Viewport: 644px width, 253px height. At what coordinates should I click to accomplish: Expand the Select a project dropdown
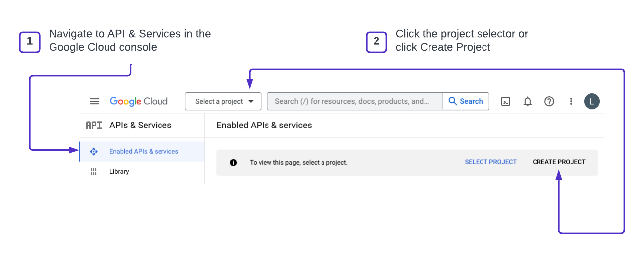click(x=223, y=101)
